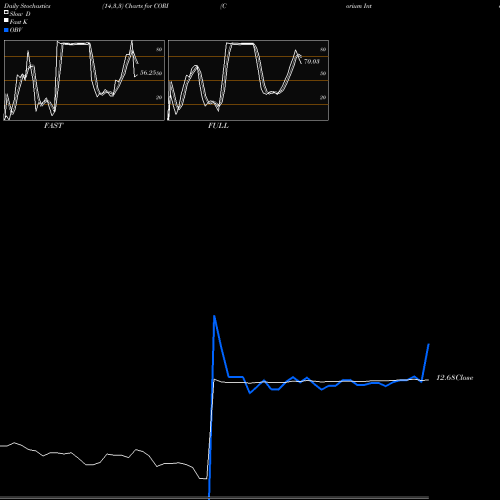Click the 20 level label in FAST chart
This screenshot has width=500, height=500.
click(159, 97)
